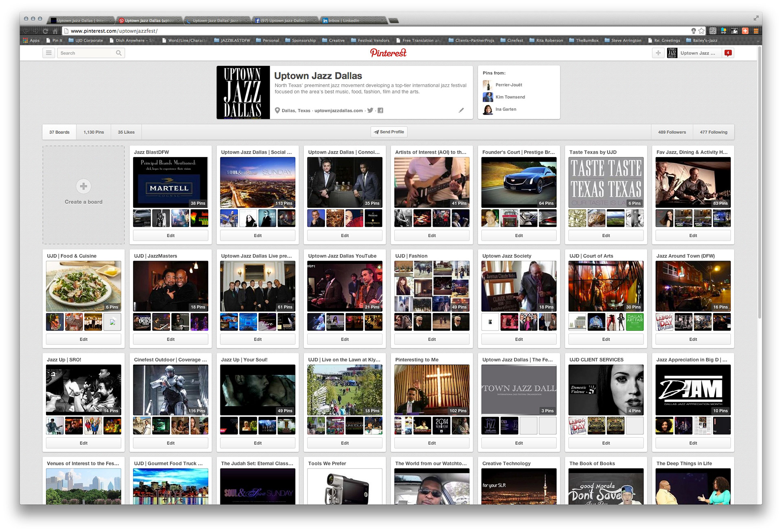Click Edit under Jazz BlastDFW board
Image resolution: width=782 pixels, height=532 pixels.
pos(171,236)
